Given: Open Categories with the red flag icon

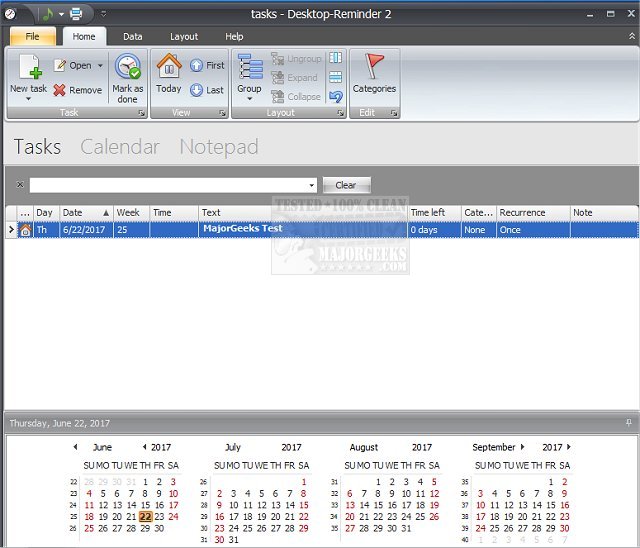Looking at the screenshot, I should pyautogui.click(x=374, y=66).
